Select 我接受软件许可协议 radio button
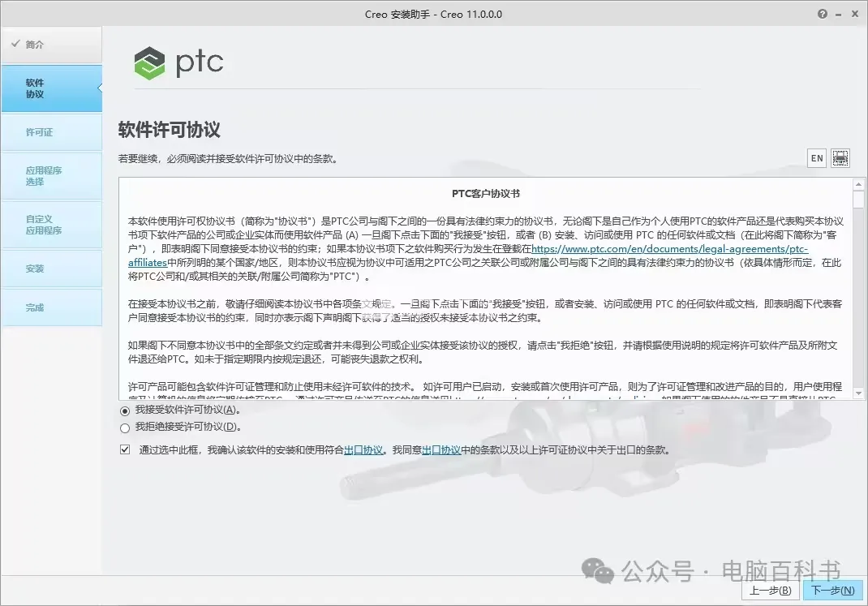868x606 pixels. [125, 410]
